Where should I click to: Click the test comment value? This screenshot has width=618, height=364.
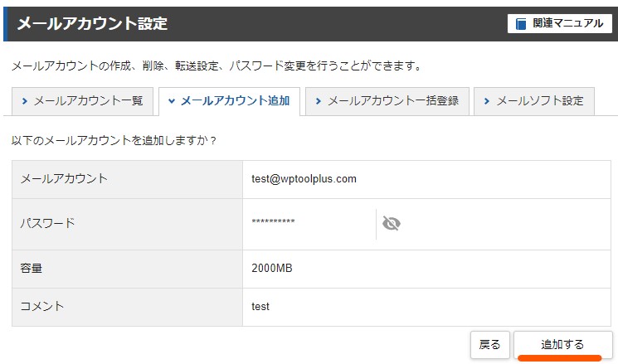[260, 307]
